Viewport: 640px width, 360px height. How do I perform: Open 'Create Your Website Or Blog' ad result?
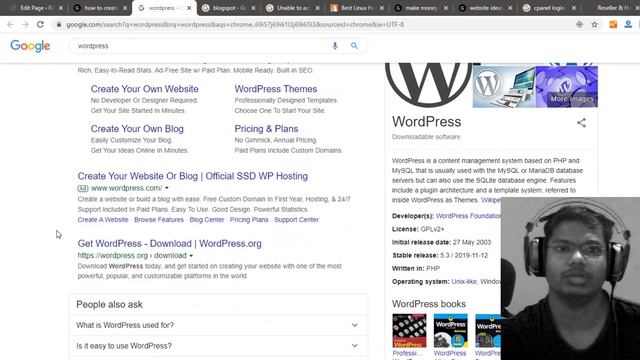(x=193, y=176)
